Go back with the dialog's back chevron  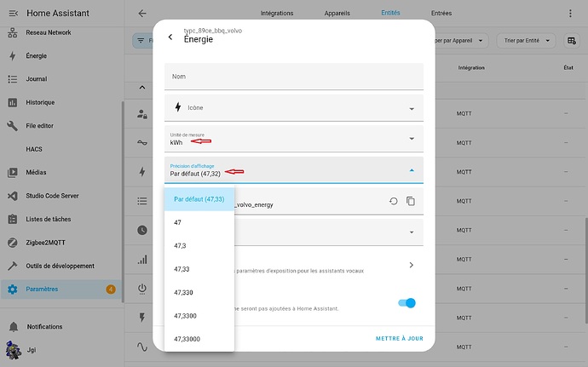click(170, 37)
